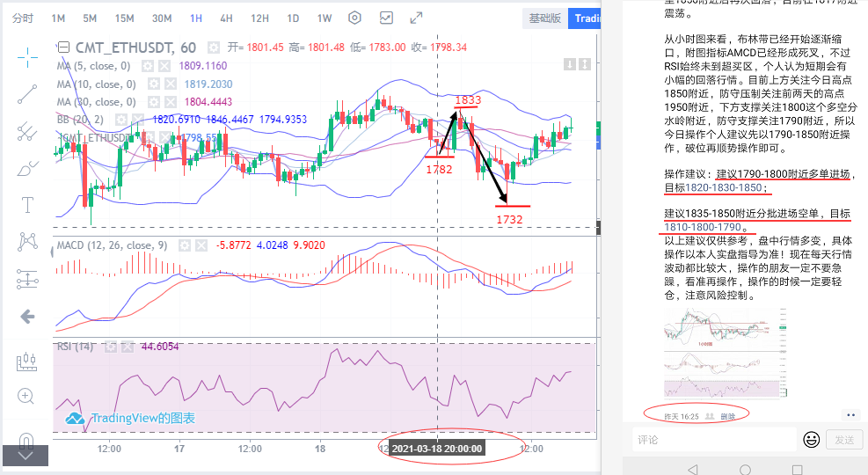Open MA (30, close, 0) settings
This screenshot has width=868, height=475.
tap(153, 102)
